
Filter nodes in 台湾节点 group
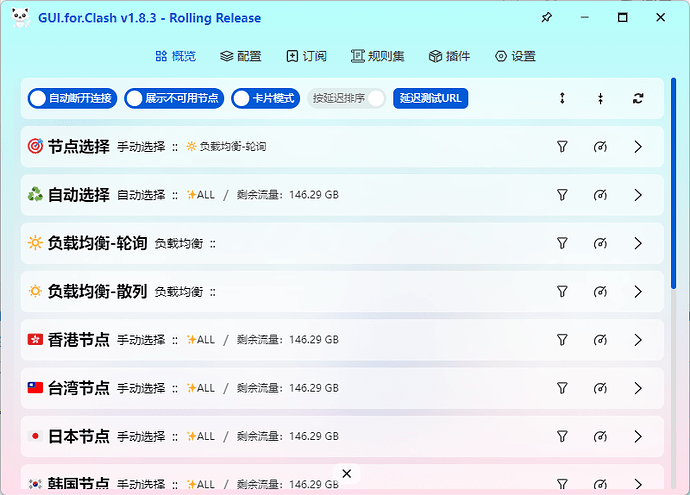coord(562,388)
